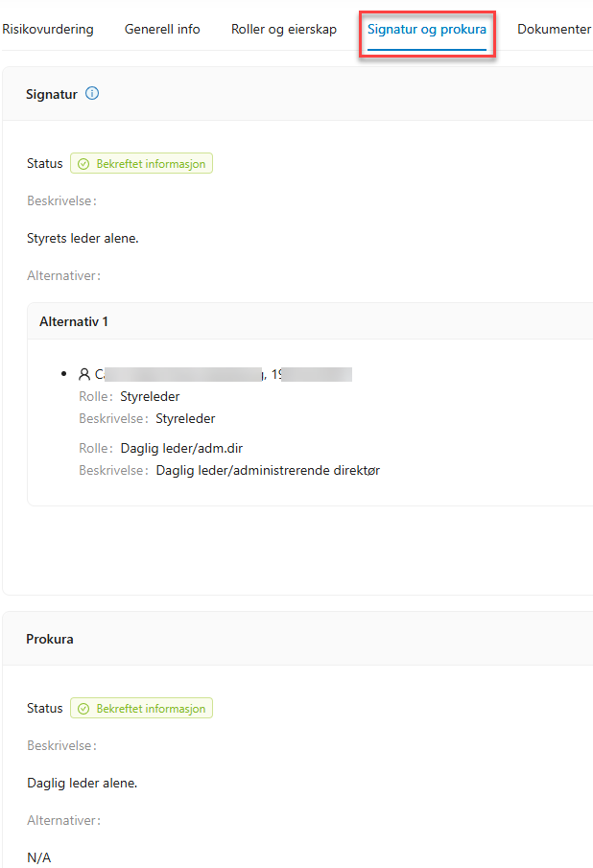Click the N/A value under Prokura Alternativer

pyautogui.click(x=38, y=858)
